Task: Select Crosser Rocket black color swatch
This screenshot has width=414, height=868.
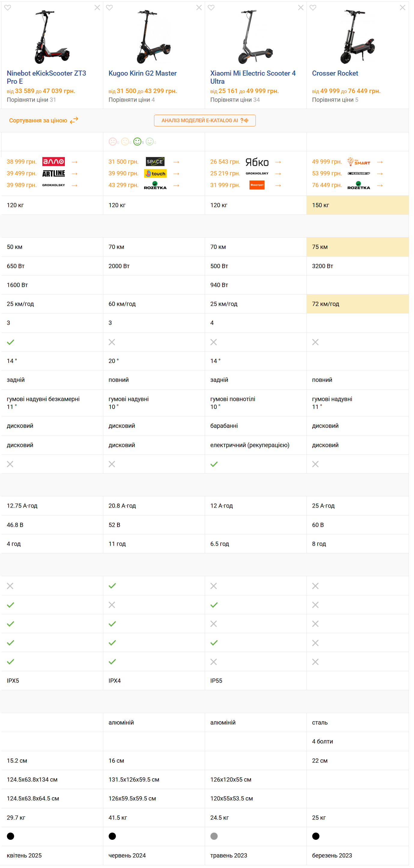Action: point(316,836)
